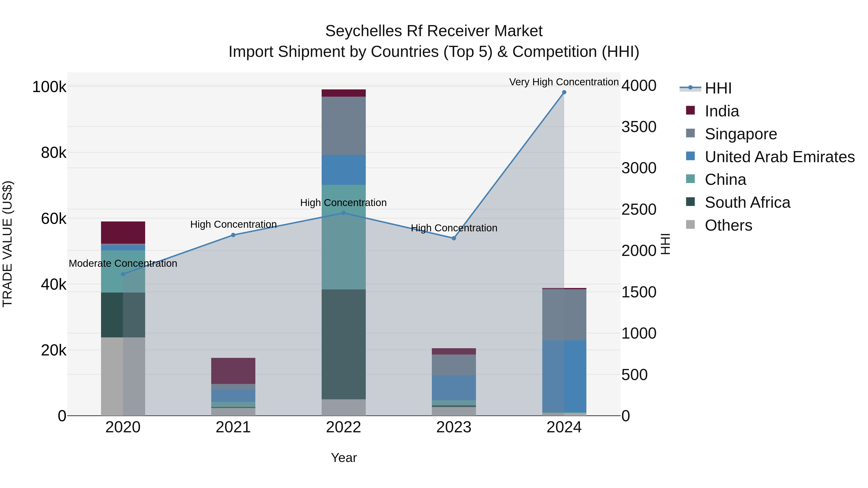Click the 2021 x-axis label
Viewport: 868px width, 488px height.
click(x=233, y=427)
